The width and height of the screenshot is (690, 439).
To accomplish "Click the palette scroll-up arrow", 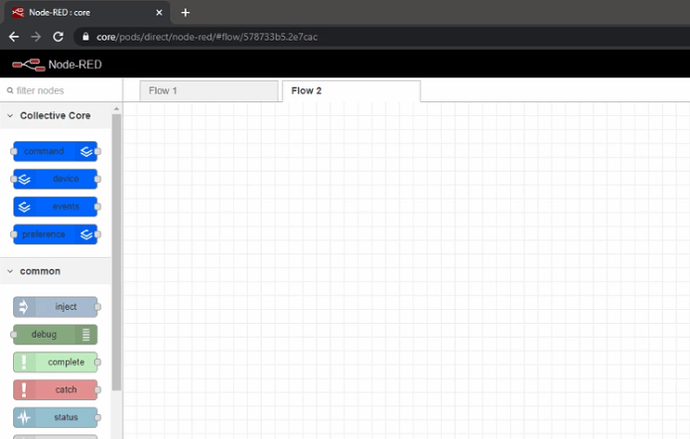I will tap(116, 109).
